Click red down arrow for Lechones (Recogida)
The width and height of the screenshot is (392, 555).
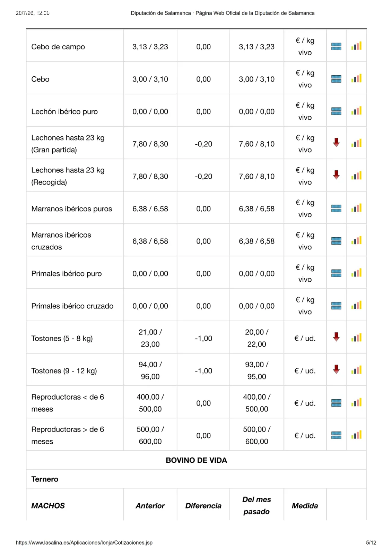[x=336, y=175]
